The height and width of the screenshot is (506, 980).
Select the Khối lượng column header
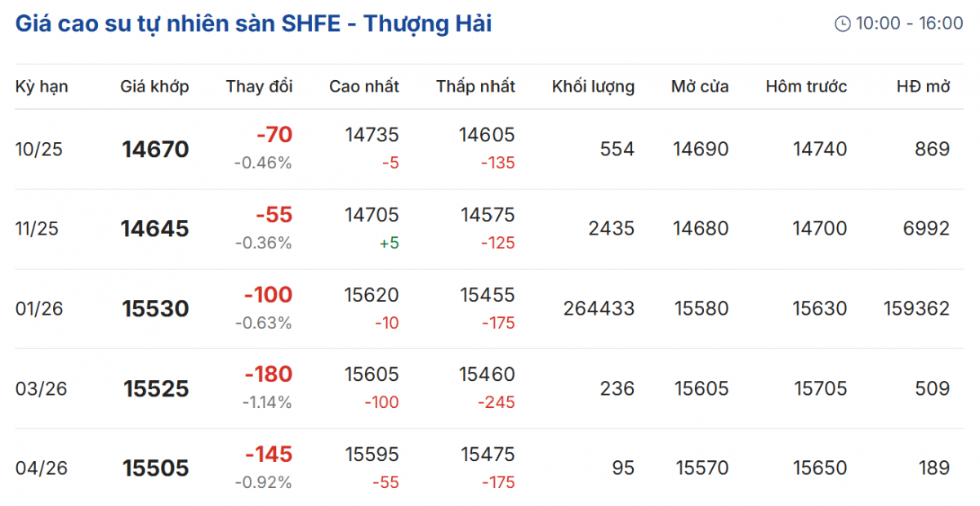point(593,87)
